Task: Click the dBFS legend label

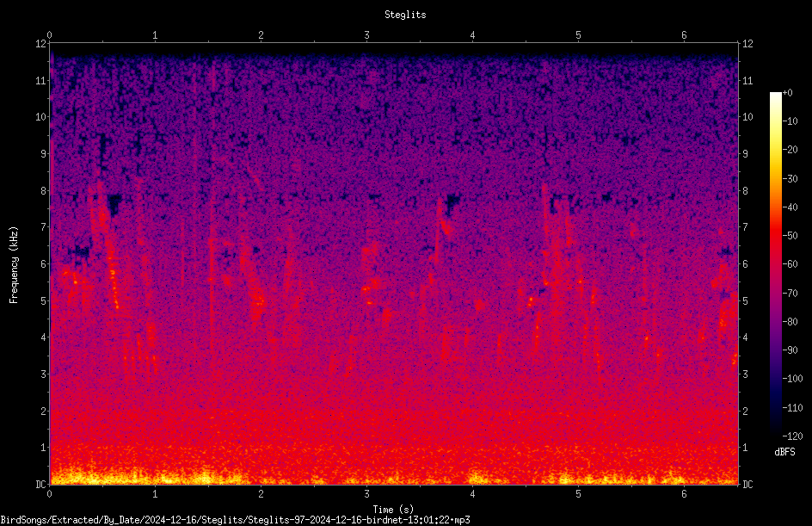Action: pos(784,452)
